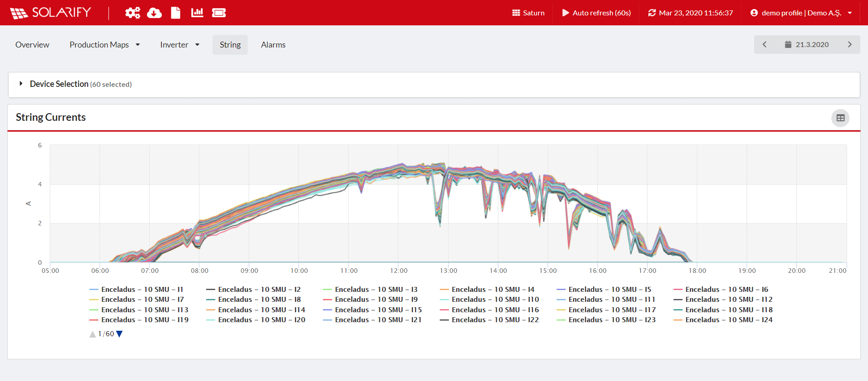Hide series Enceladus 10 SMU I18
Screen dimensions: 868x381
723,310
